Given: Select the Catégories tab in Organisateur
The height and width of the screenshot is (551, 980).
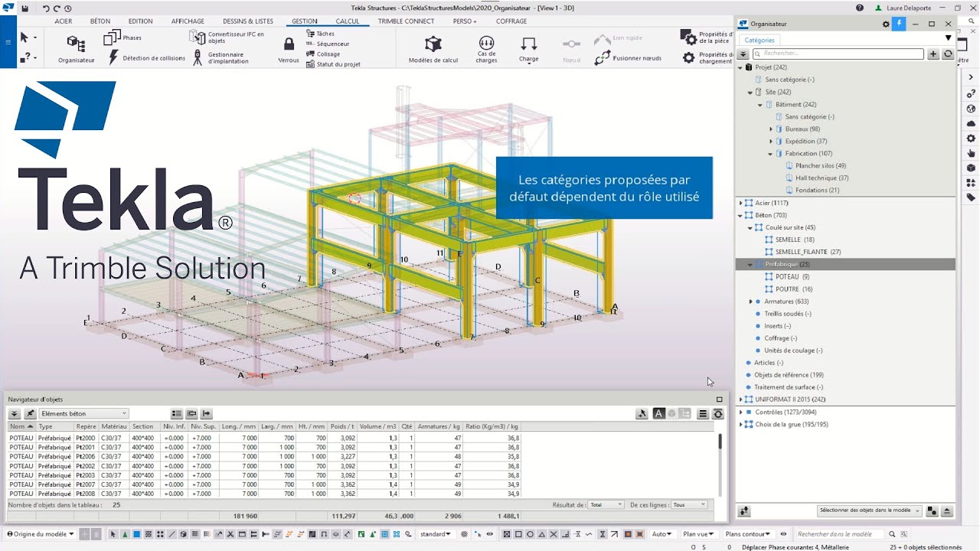Looking at the screenshot, I should click(x=759, y=40).
